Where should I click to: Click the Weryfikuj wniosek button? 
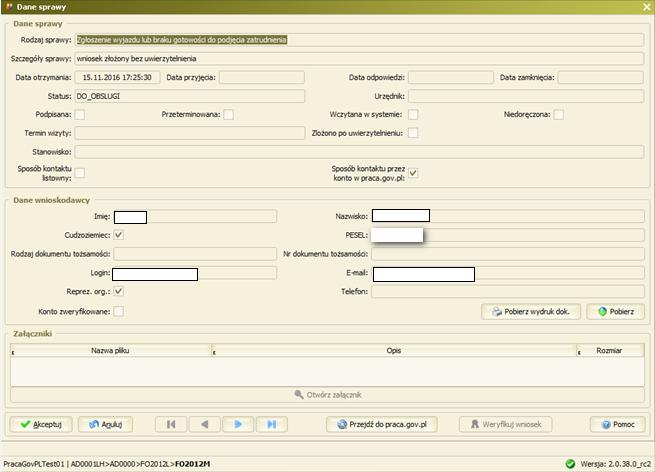point(505,424)
